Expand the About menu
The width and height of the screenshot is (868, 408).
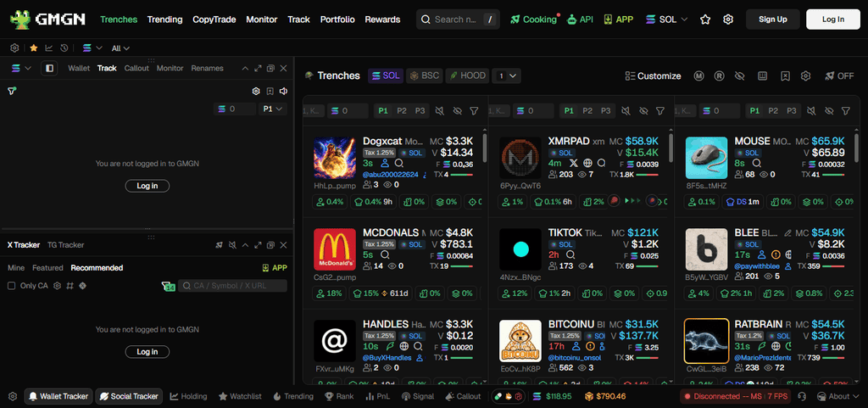(838, 396)
